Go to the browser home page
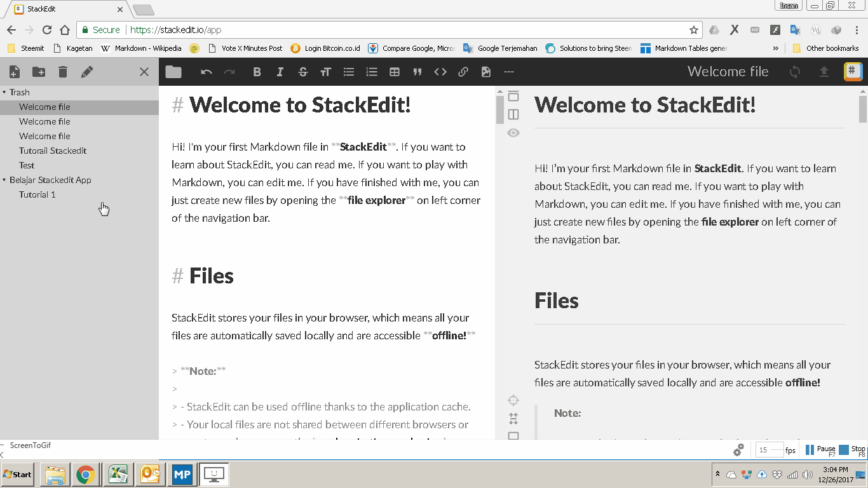Image resolution: width=868 pixels, height=488 pixels. tap(65, 30)
